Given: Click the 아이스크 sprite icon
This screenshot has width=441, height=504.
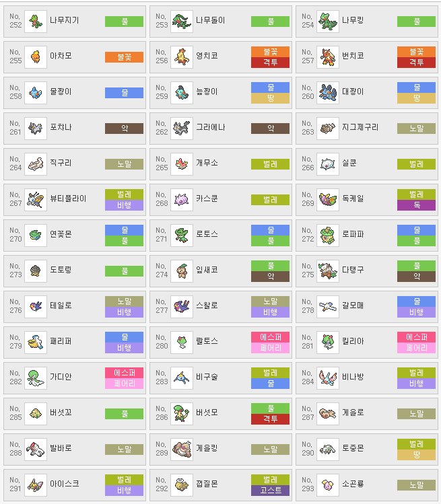Looking at the screenshot, I should pos(36,485).
